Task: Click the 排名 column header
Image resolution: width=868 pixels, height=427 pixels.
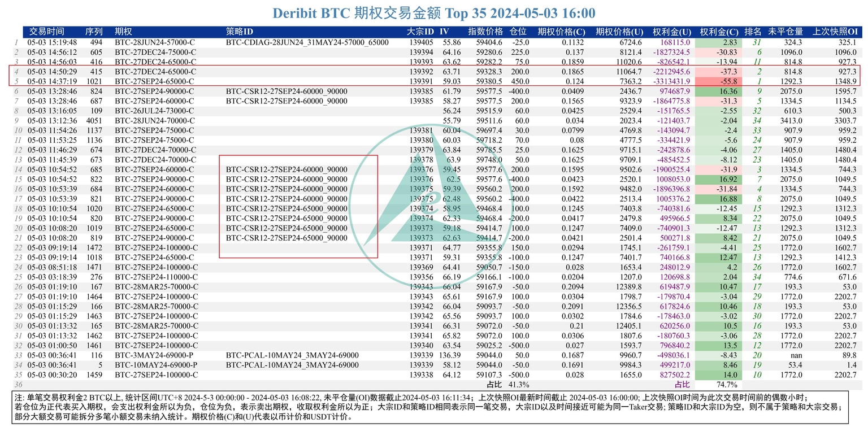Action: pos(753,32)
